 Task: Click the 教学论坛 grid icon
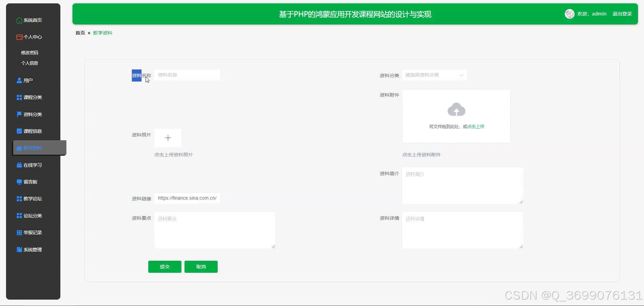[x=19, y=199]
